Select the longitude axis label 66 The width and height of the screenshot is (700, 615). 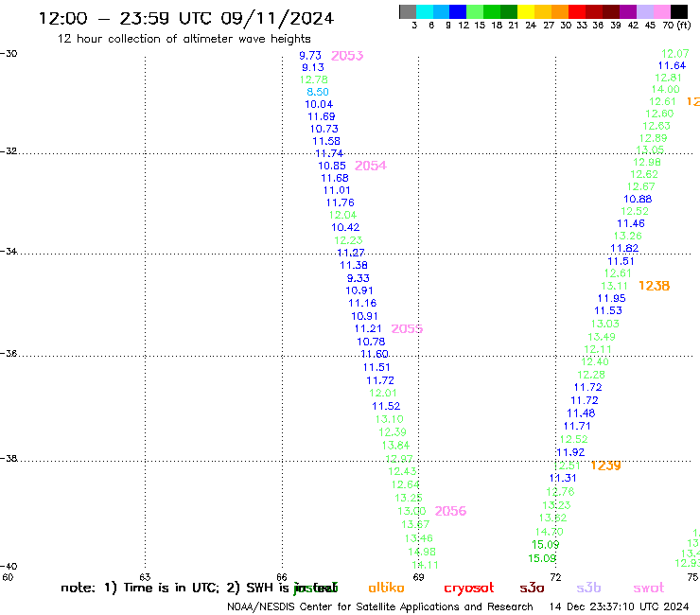point(282,577)
